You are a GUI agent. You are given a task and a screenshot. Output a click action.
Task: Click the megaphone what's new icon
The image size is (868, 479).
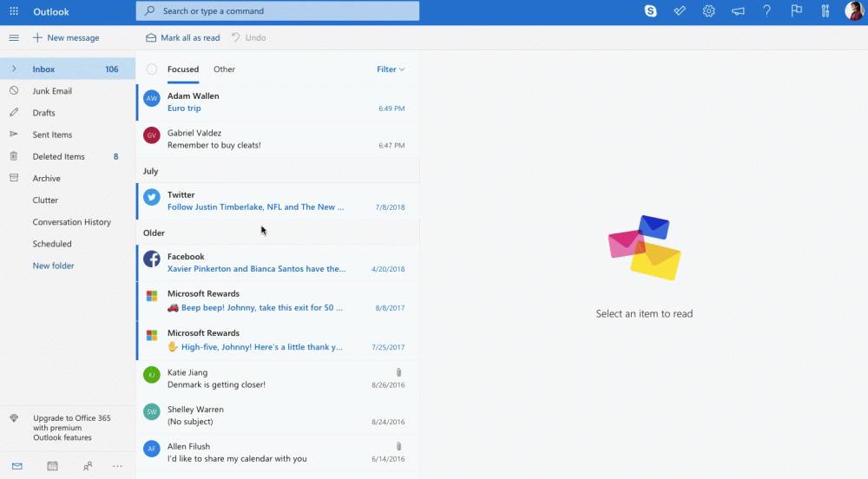[738, 11]
